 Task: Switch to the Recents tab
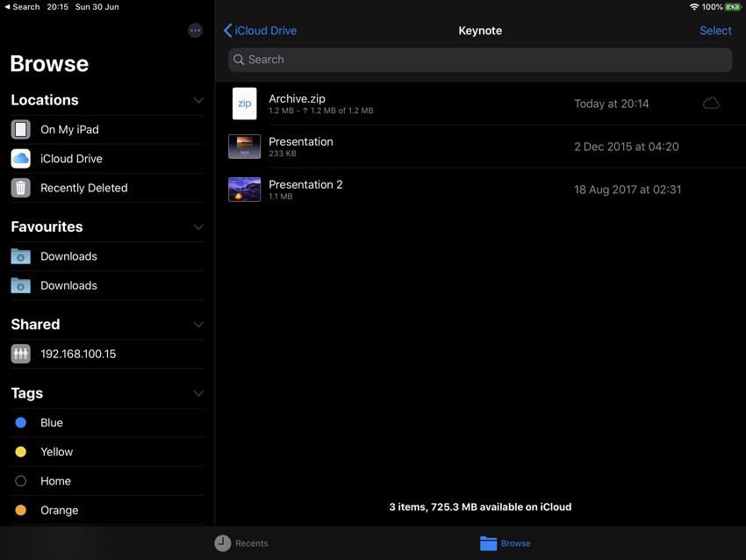(241, 542)
